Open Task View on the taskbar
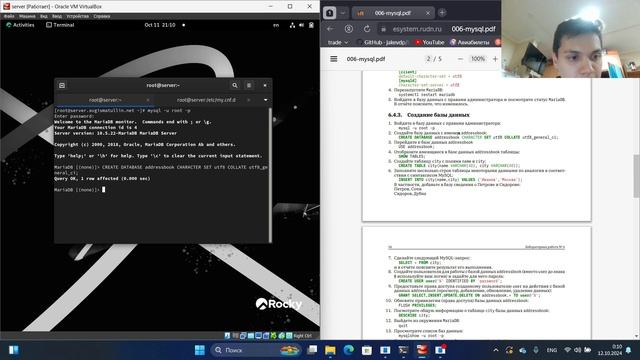The image size is (640, 360). 312,350
